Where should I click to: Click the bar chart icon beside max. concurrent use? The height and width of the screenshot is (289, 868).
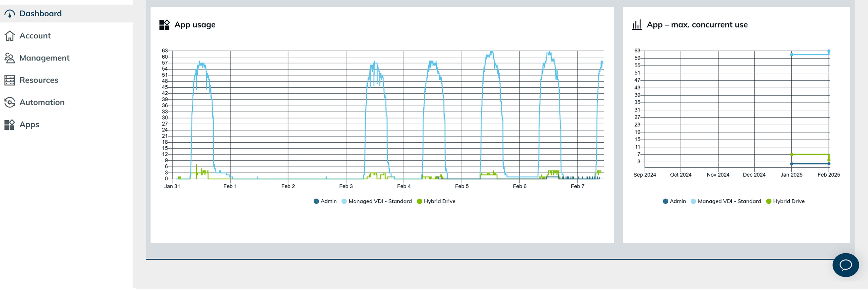(637, 25)
